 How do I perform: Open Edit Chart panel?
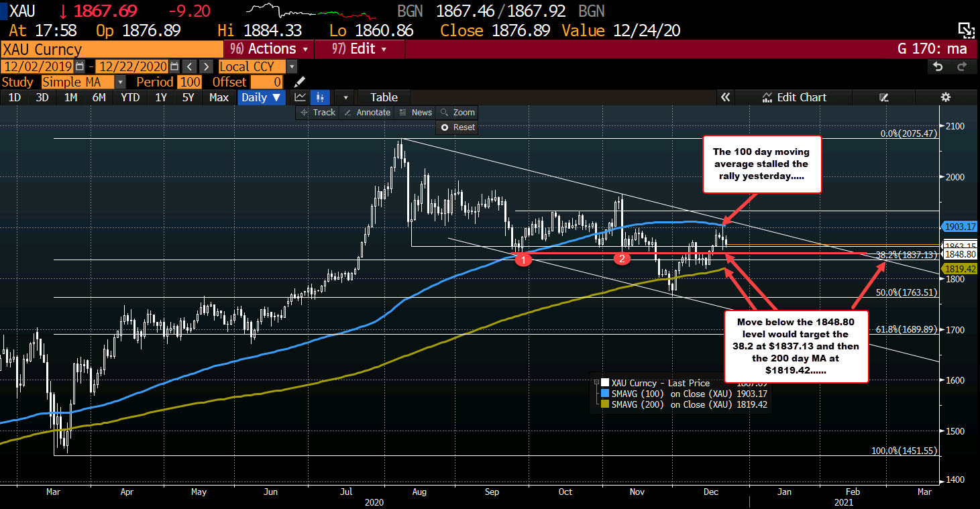(794, 97)
